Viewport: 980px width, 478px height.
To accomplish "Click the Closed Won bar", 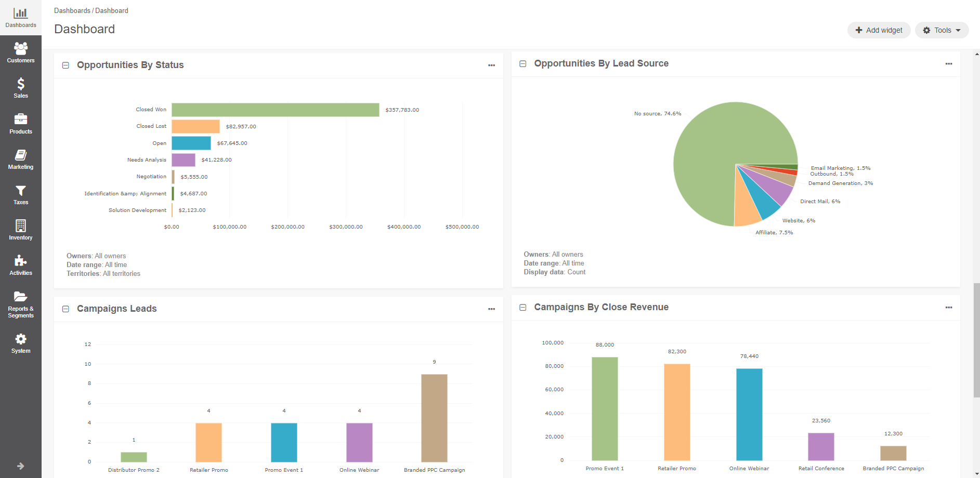I will [x=276, y=110].
